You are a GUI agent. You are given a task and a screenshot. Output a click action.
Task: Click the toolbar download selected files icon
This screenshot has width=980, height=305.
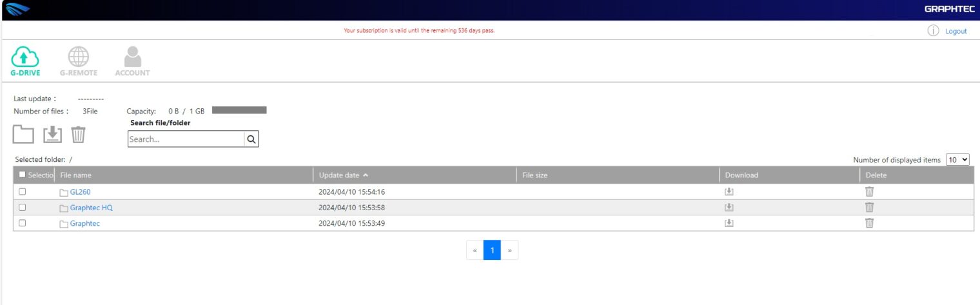coord(52,135)
